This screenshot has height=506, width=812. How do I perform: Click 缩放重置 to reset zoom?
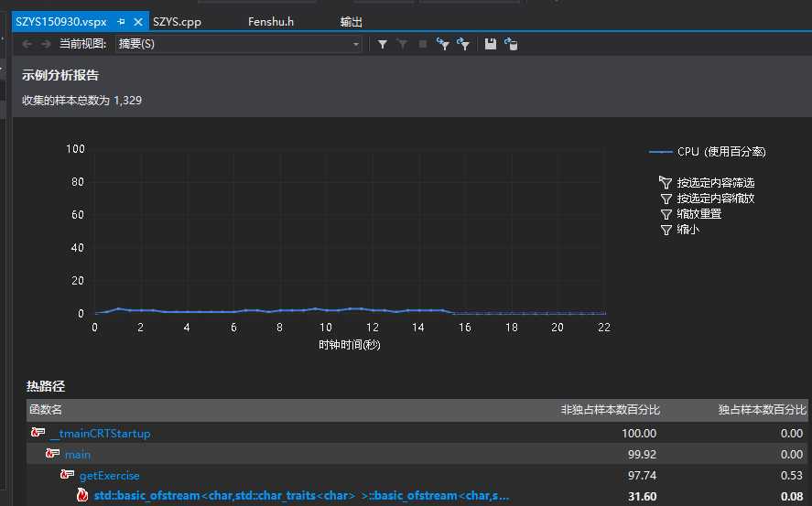coord(698,214)
